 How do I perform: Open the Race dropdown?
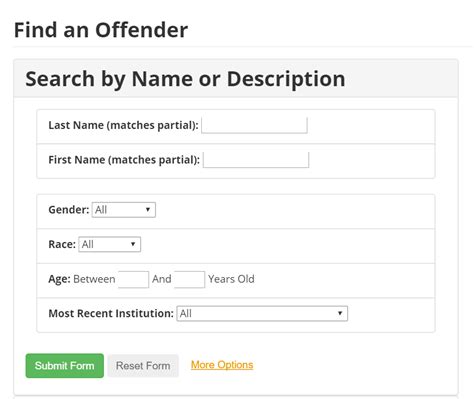pyautogui.click(x=110, y=244)
